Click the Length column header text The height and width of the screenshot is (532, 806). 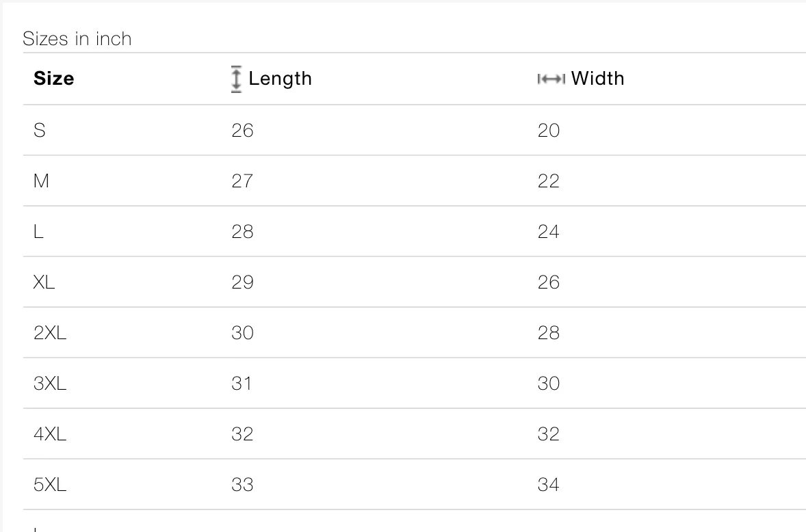coord(280,79)
